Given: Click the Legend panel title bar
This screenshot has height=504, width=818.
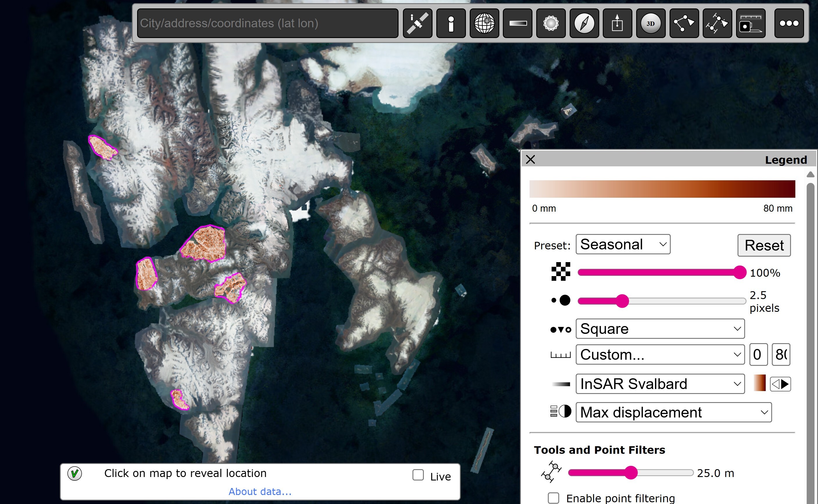Looking at the screenshot, I should [x=669, y=160].
